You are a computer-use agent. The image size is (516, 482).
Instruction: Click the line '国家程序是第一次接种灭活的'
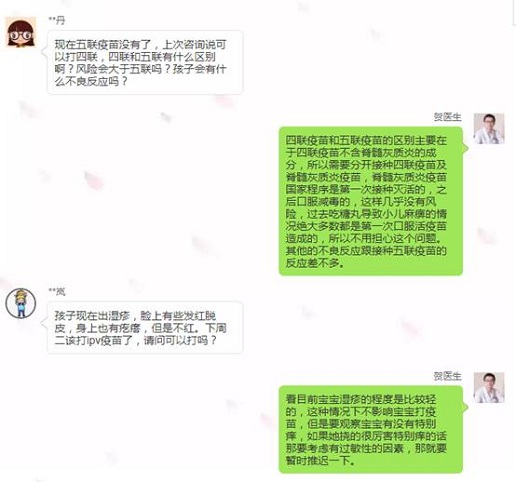[x=355, y=189]
